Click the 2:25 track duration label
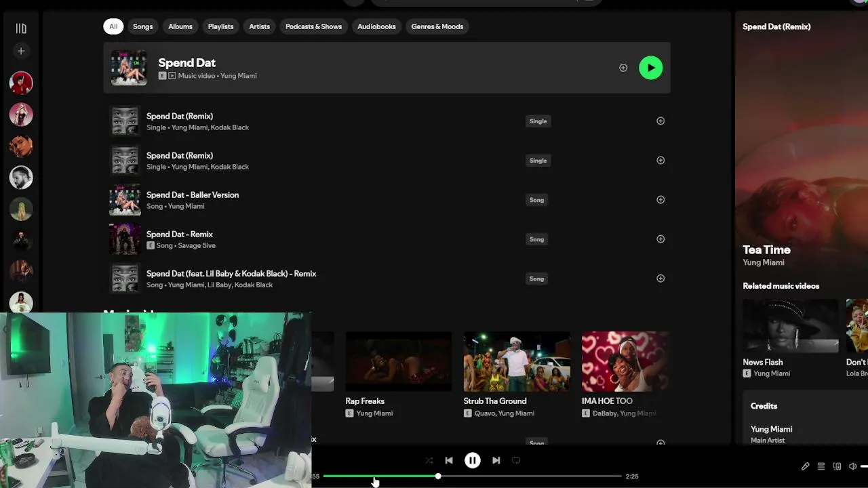Screen dimensions: 868x488 point(632,476)
